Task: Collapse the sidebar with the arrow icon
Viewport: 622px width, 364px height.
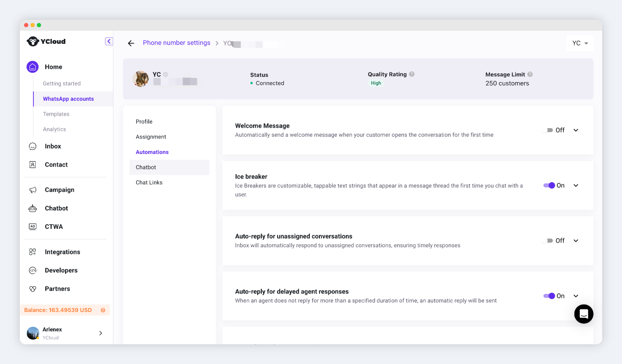Action: pos(109,41)
